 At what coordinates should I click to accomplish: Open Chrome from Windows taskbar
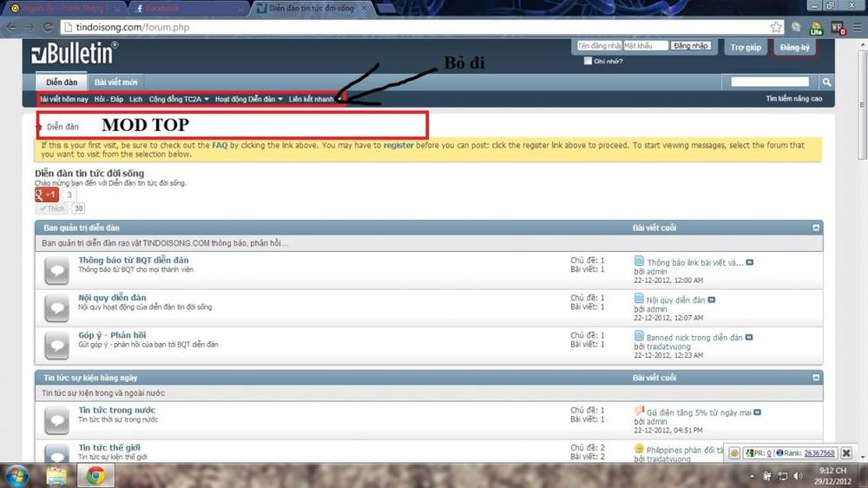click(x=95, y=476)
